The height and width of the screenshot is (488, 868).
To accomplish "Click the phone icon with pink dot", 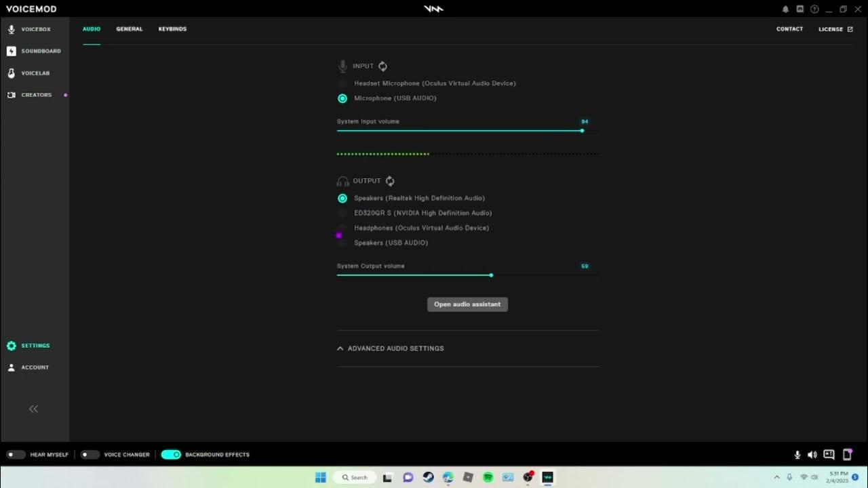I will tap(847, 454).
